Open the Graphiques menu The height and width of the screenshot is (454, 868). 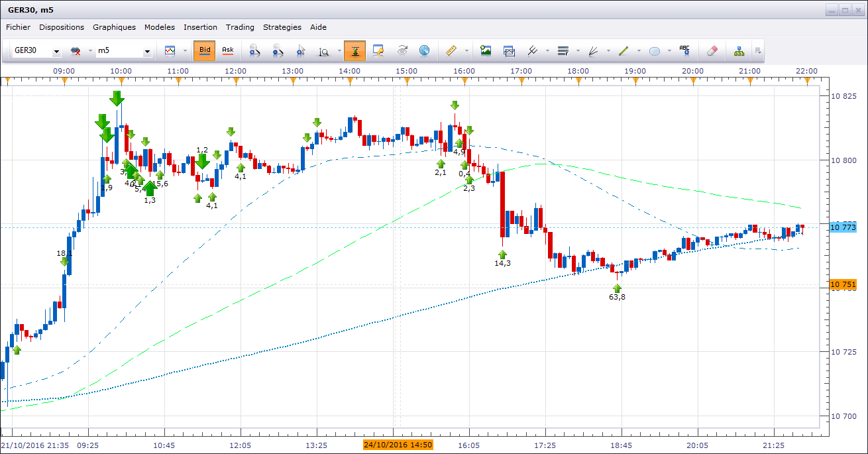click(x=114, y=27)
